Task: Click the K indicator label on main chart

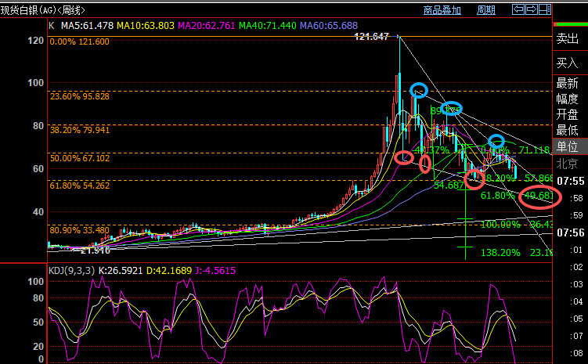Action: (52, 26)
